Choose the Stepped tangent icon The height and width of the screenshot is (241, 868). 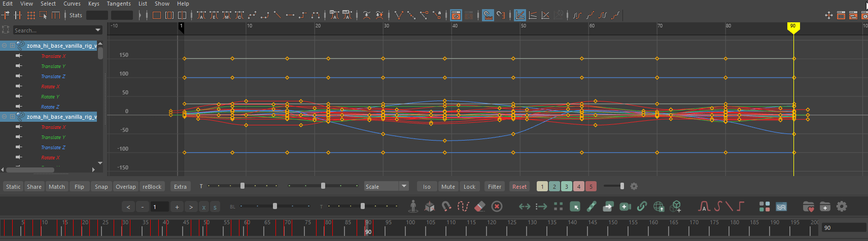[x=303, y=15]
